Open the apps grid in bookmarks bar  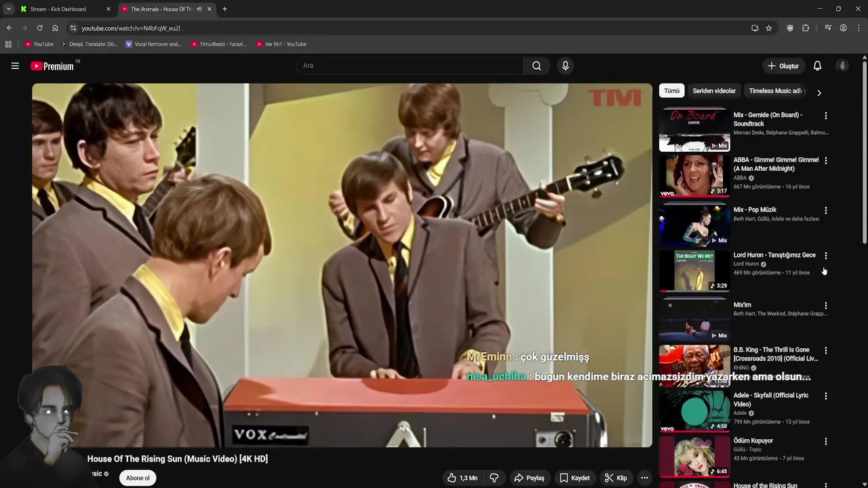[8, 44]
